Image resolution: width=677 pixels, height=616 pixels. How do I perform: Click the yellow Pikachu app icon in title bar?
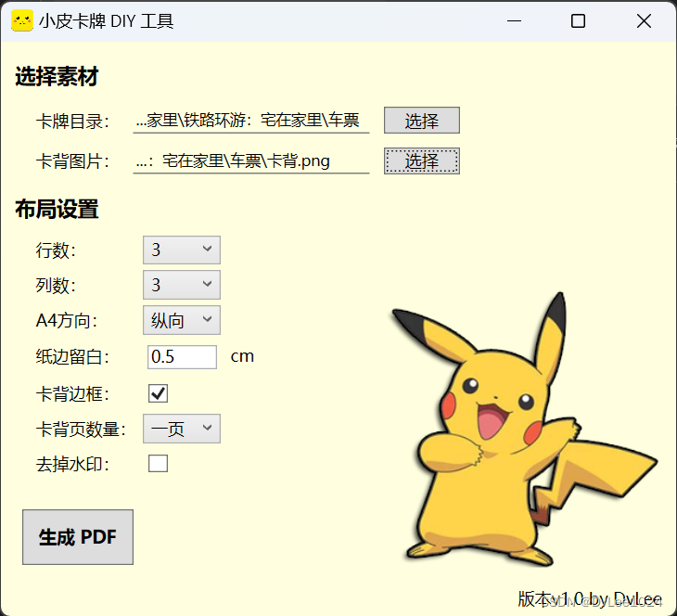[x=22, y=20]
